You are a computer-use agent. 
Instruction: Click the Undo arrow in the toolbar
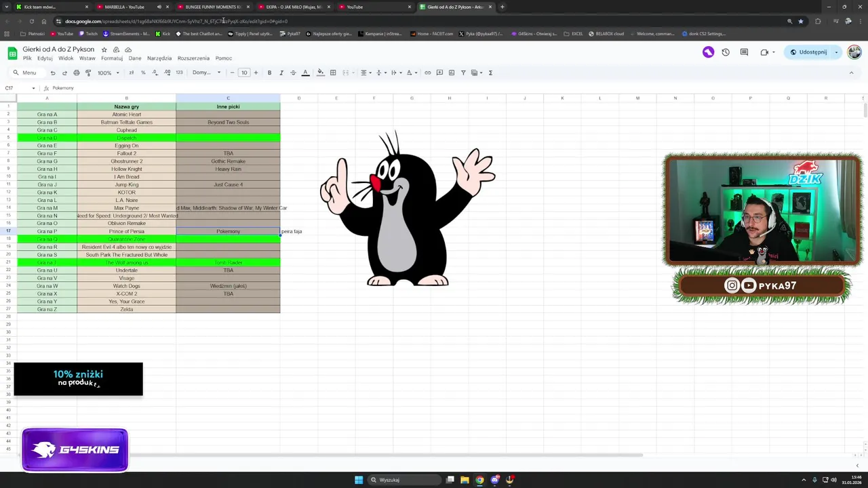pyautogui.click(x=52, y=73)
